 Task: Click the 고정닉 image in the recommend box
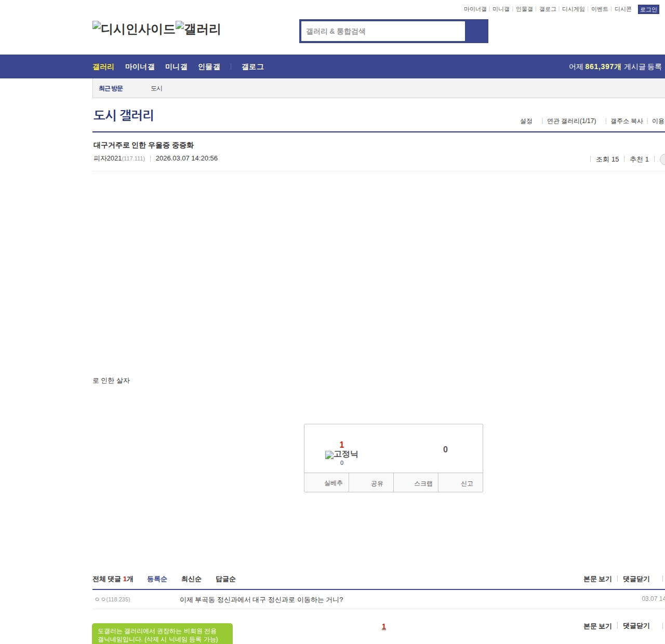coord(341,454)
